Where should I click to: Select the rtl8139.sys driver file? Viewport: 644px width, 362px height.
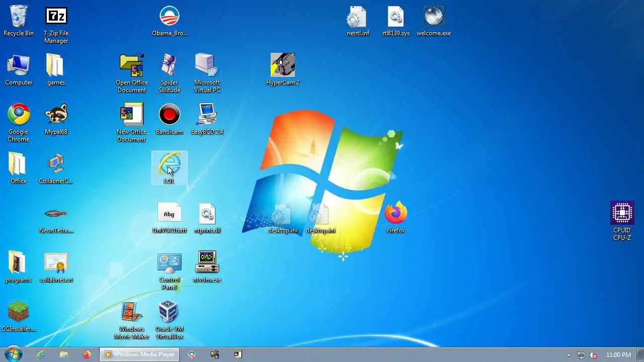395,21
